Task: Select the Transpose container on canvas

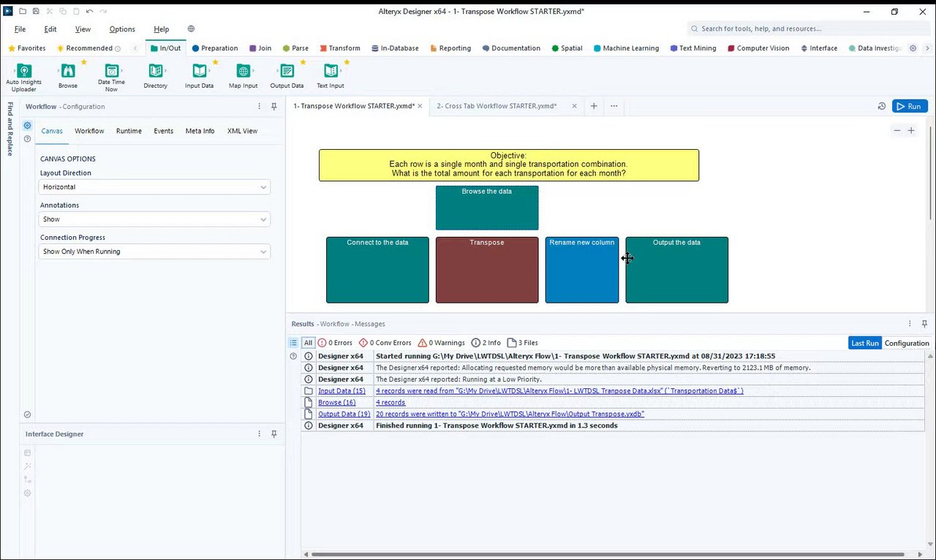Action: click(x=487, y=270)
